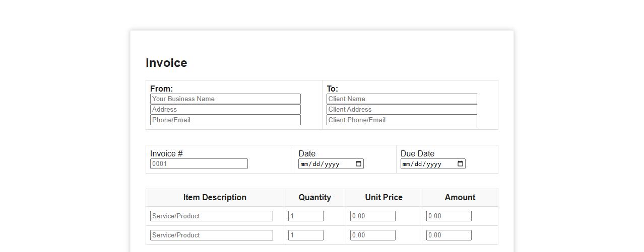
Task: Select first row Quantity field
Action: [306, 216]
